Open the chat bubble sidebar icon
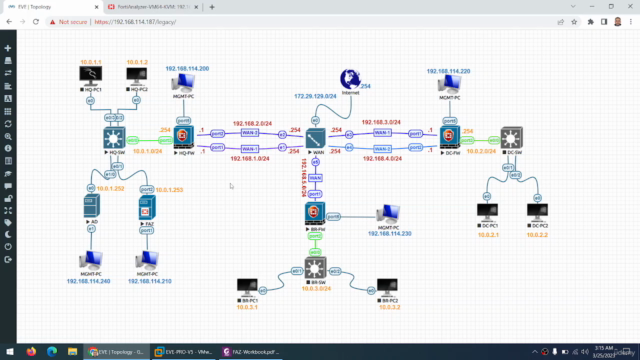 click(x=8, y=186)
